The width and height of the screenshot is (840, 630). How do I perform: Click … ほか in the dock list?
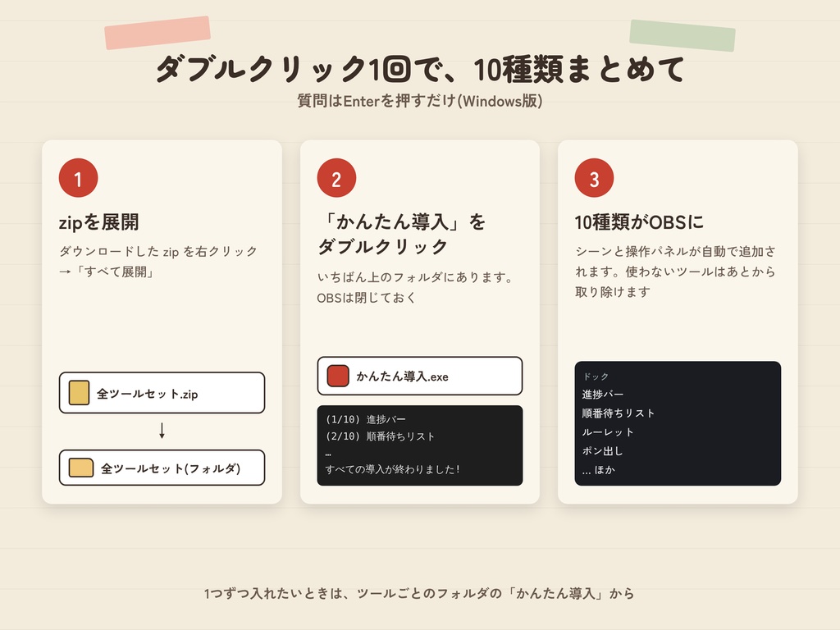[x=598, y=470]
